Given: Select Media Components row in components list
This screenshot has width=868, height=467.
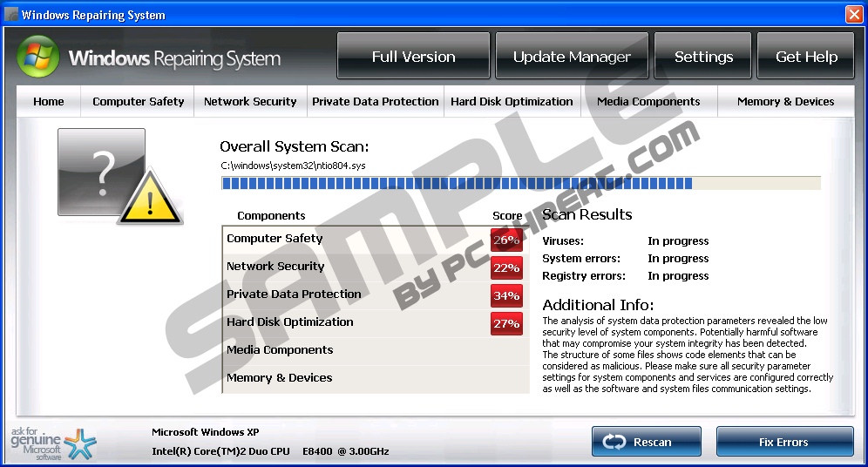Looking at the screenshot, I should tap(376, 351).
